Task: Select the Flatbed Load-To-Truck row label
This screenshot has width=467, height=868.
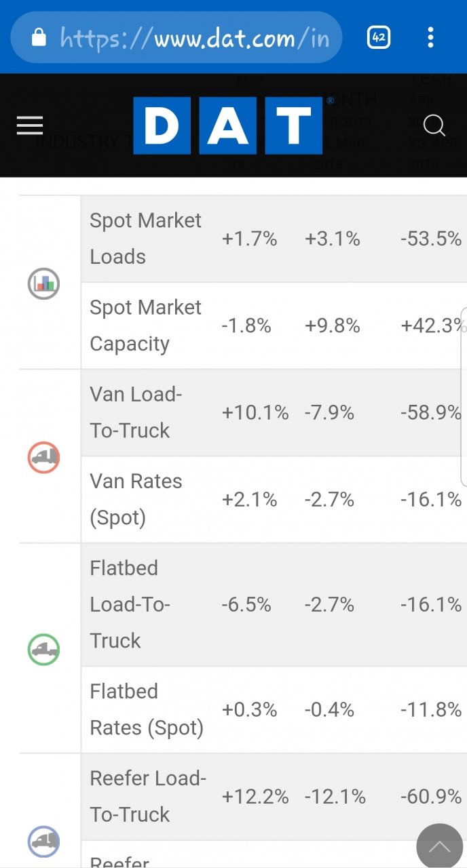Action: click(x=130, y=604)
